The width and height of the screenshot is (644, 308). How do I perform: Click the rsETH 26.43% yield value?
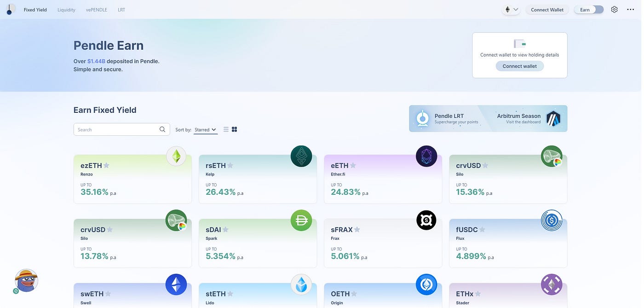[221, 192]
